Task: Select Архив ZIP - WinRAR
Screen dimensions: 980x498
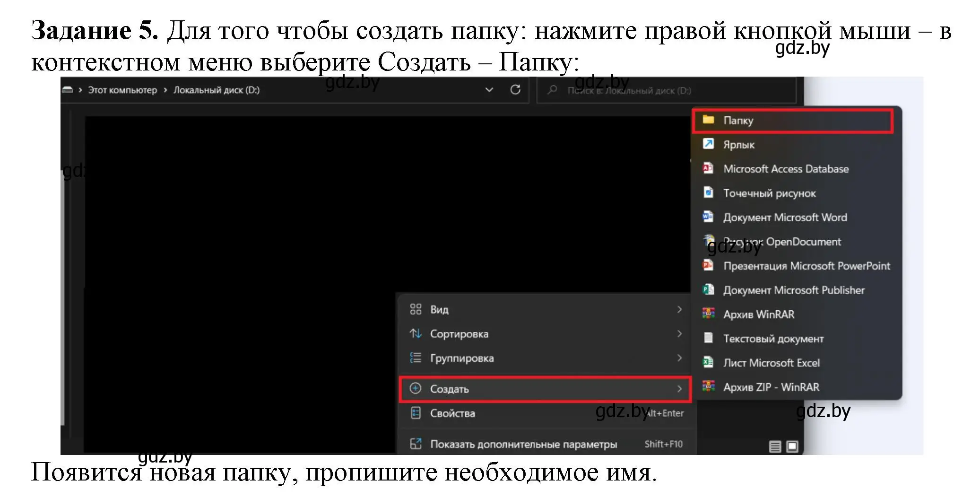Action: click(x=792, y=387)
